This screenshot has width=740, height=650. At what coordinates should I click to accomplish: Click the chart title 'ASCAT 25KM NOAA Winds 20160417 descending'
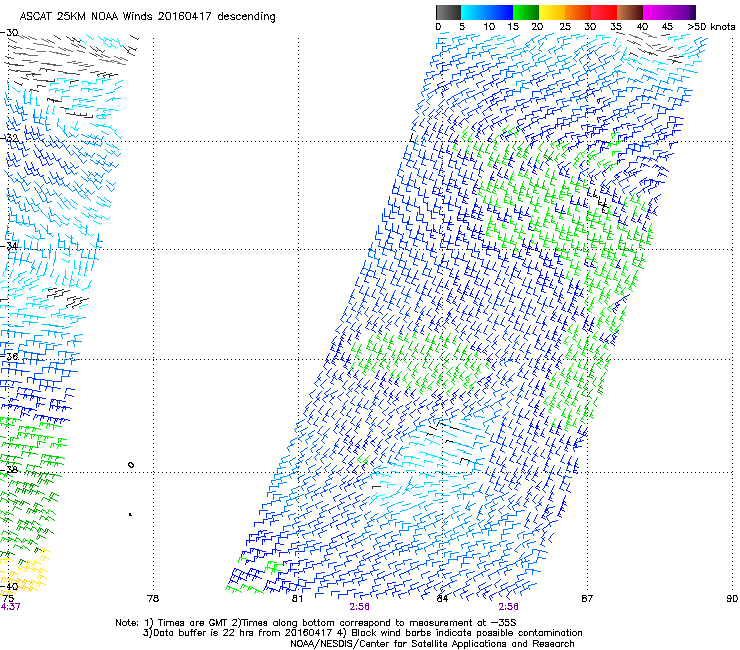148,17
